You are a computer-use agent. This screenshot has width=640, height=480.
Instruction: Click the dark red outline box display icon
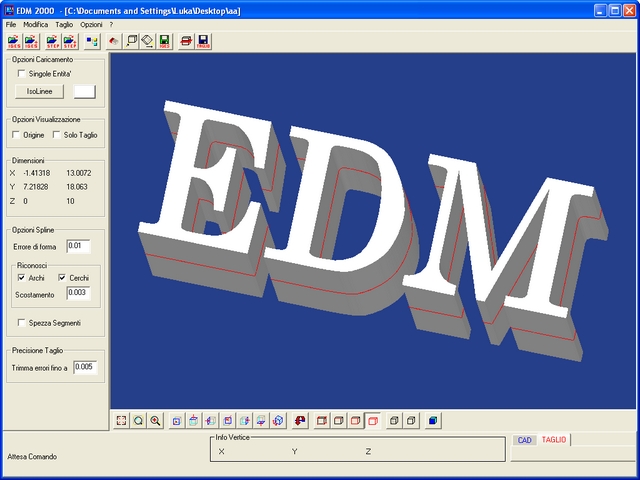pos(356,420)
